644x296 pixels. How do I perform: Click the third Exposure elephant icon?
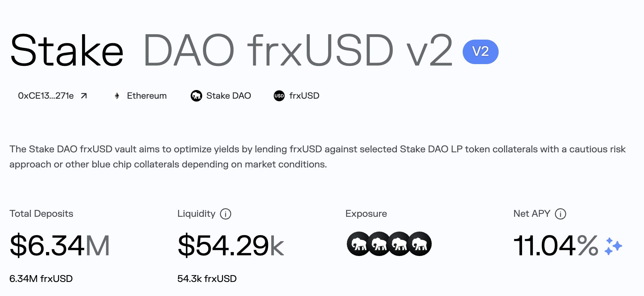click(x=399, y=244)
